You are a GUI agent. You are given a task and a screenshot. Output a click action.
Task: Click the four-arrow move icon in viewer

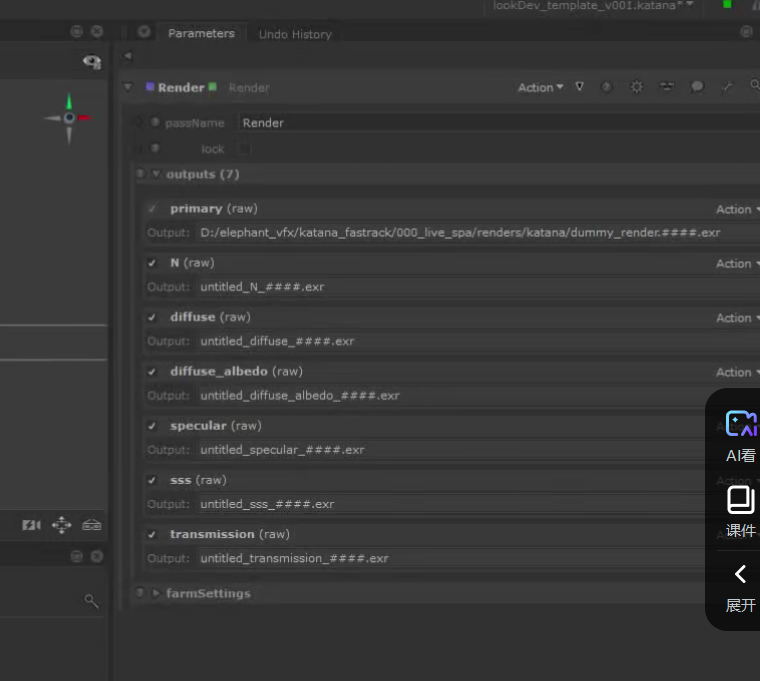coord(61,525)
